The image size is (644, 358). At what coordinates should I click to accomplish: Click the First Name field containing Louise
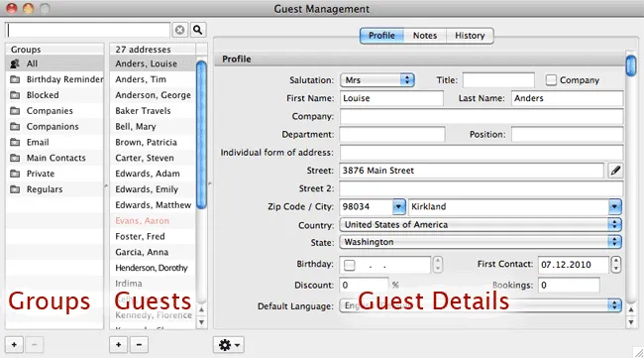391,98
